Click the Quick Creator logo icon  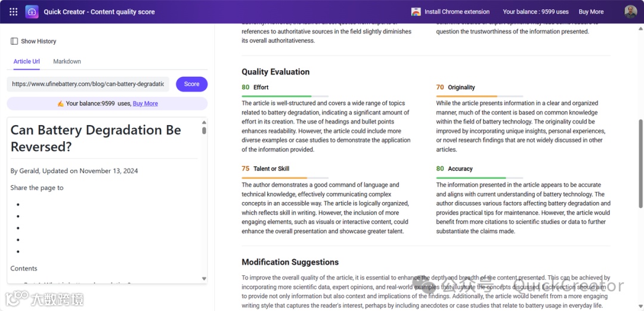click(32, 12)
